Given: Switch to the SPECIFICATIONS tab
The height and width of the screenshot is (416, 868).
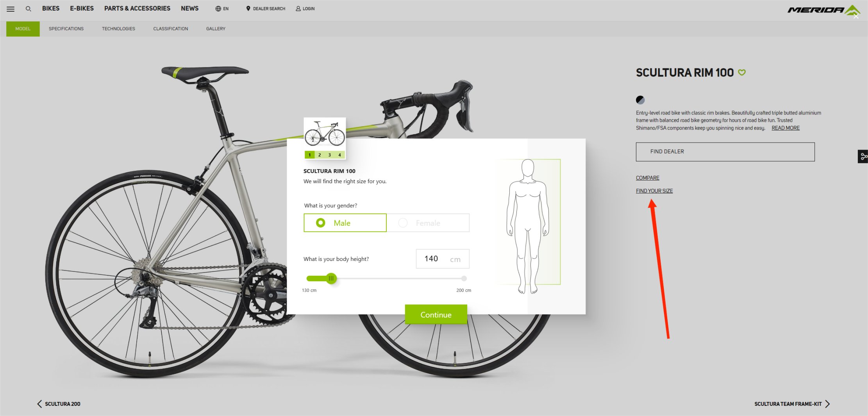Looking at the screenshot, I should (x=66, y=29).
